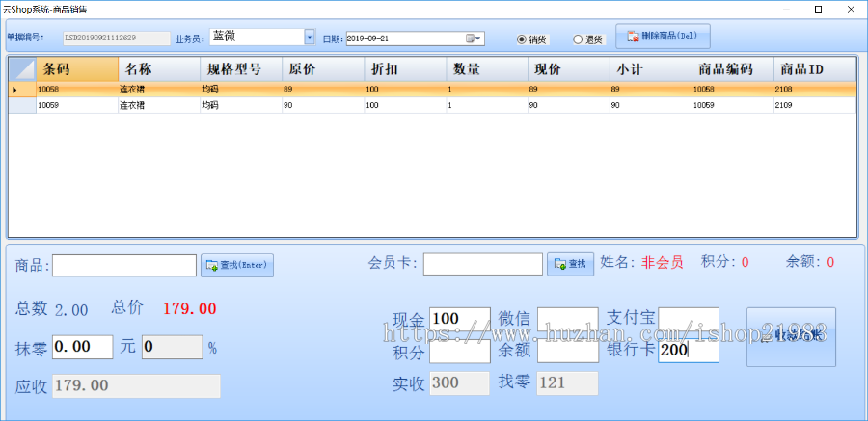
Task: Click the delete product (删除商品) button
Action: pos(663,37)
